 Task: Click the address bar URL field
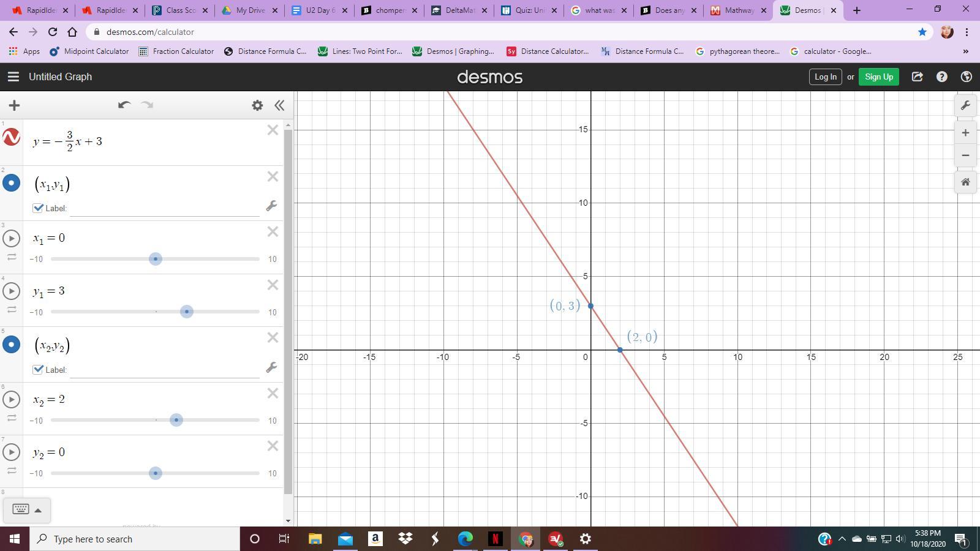tap(508, 32)
